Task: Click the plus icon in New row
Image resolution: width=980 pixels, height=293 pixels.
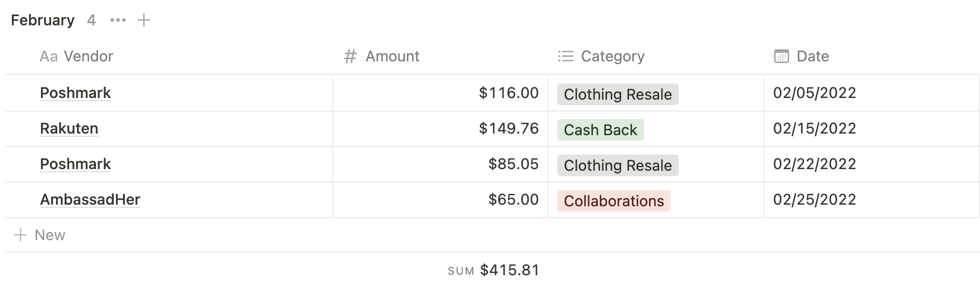Action: click(20, 235)
